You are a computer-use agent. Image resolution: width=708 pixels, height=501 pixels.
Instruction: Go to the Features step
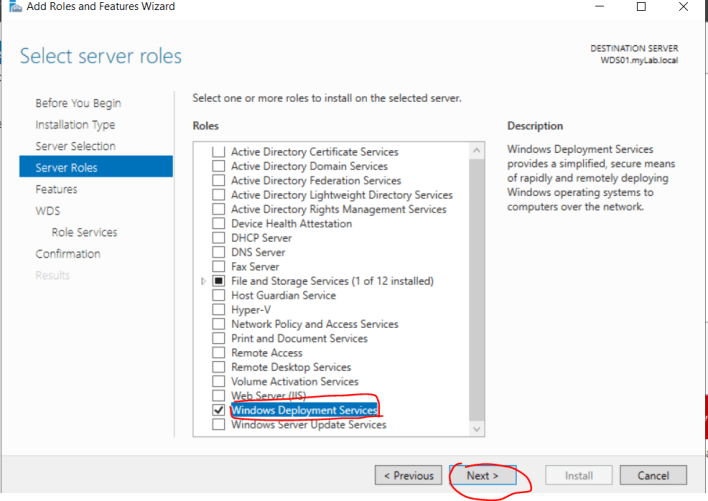click(56, 189)
